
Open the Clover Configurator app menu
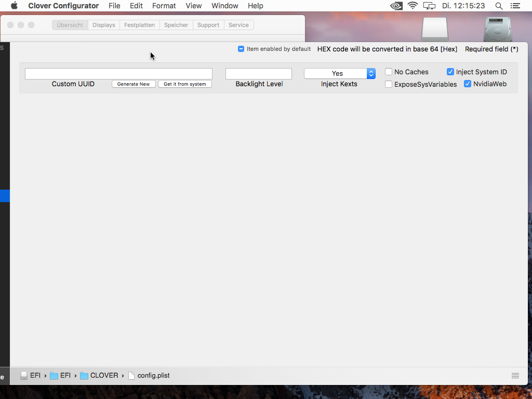(x=63, y=6)
